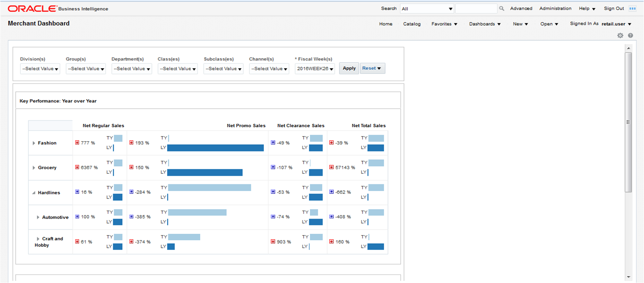644x283 pixels.
Task: Click Grocery 57143 % total indicator icon
Action: (x=332, y=167)
